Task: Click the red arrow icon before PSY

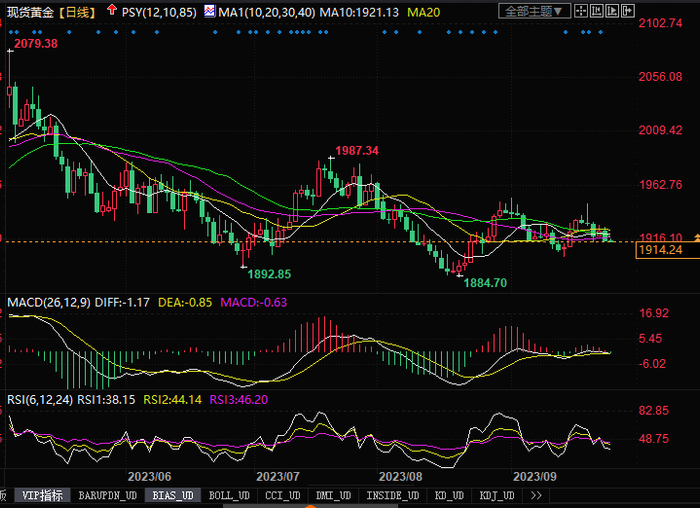Action: pos(111,11)
